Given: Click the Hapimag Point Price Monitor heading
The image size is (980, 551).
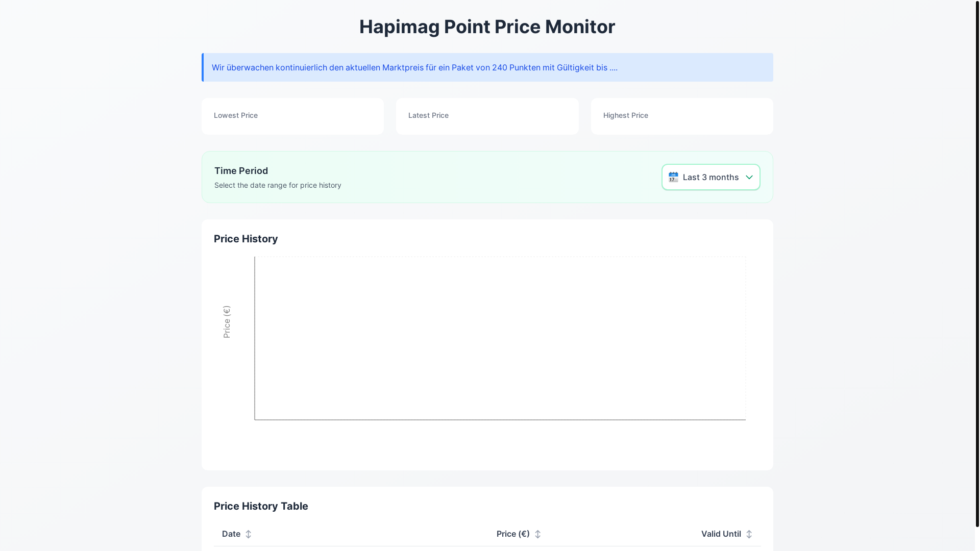Looking at the screenshot, I should click(487, 27).
